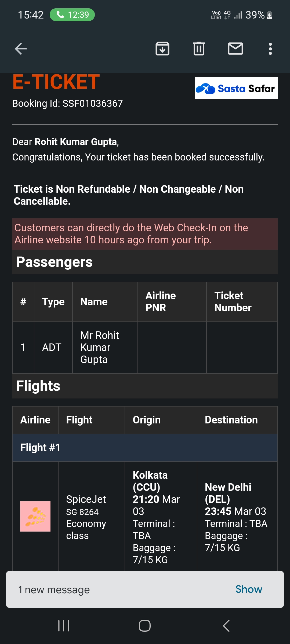This screenshot has width=290, height=644.
Task: Tap flight number SG 8264
Action: (x=82, y=512)
